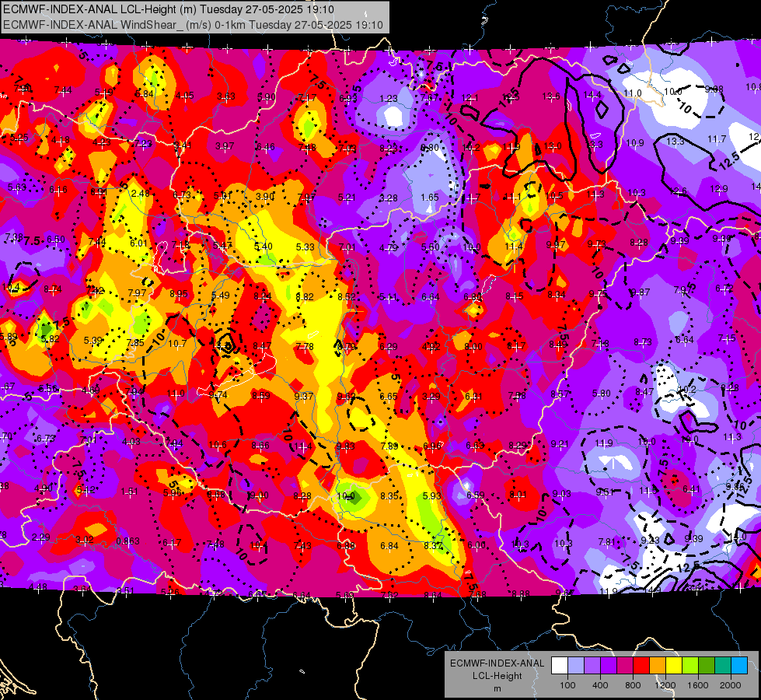The width and height of the screenshot is (761, 700).
Task: Click the grid value 5.40
Action: tap(264, 247)
